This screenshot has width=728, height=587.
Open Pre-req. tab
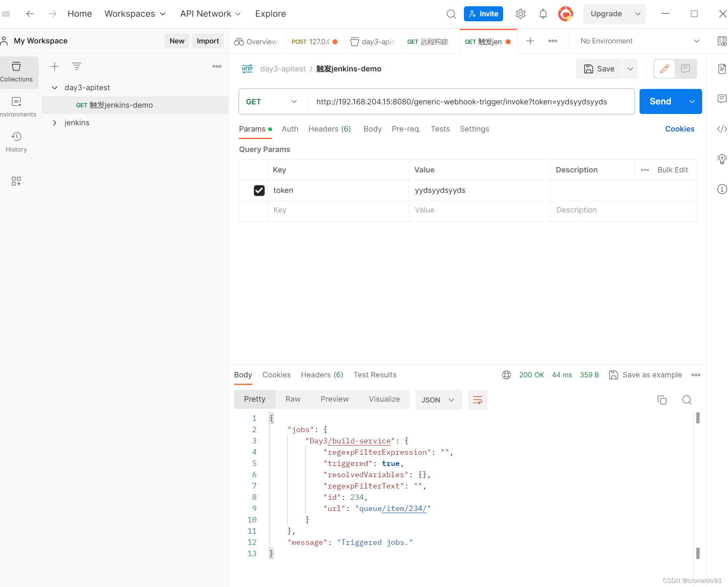click(x=406, y=129)
